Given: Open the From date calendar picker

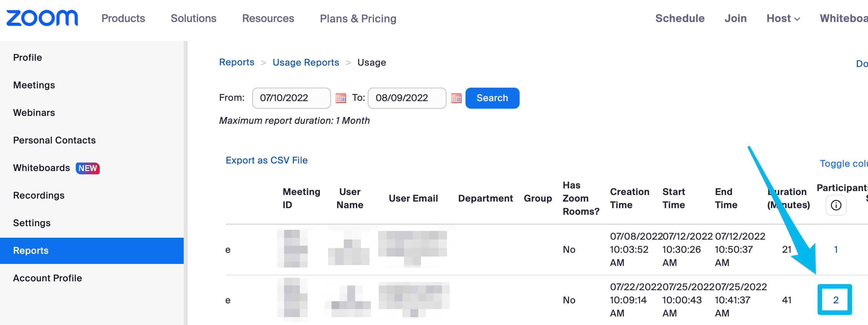Looking at the screenshot, I should coord(341,98).
